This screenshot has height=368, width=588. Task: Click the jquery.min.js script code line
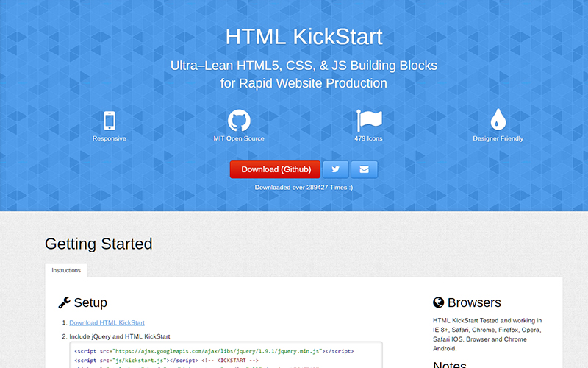[214, 351]
